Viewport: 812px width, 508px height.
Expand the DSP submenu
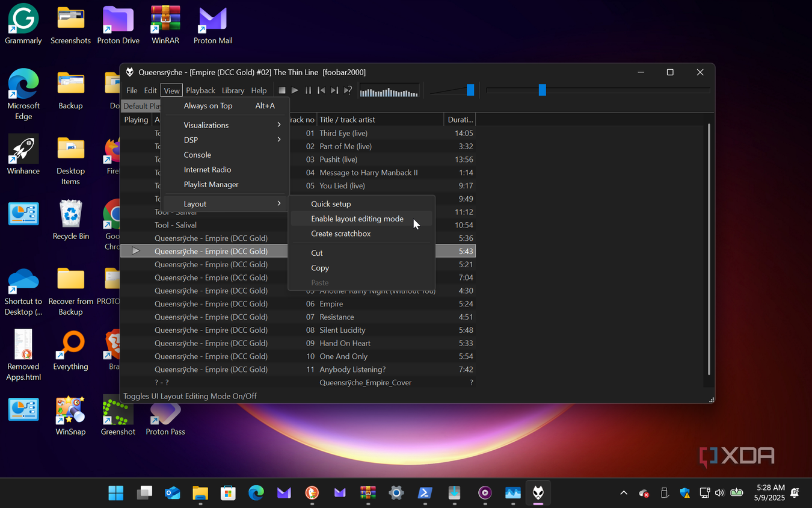coord(226,140)
